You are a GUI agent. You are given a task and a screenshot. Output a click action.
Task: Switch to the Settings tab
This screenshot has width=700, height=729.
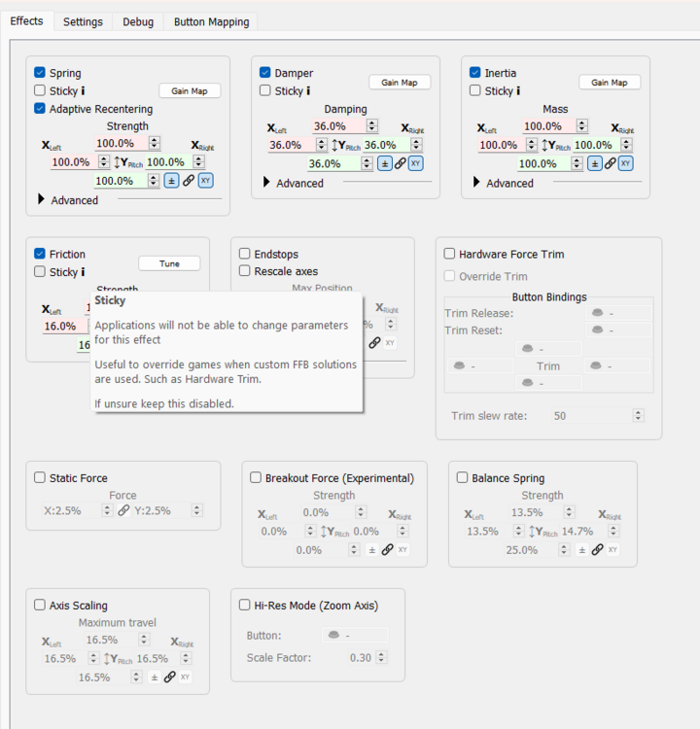[83, 21]
